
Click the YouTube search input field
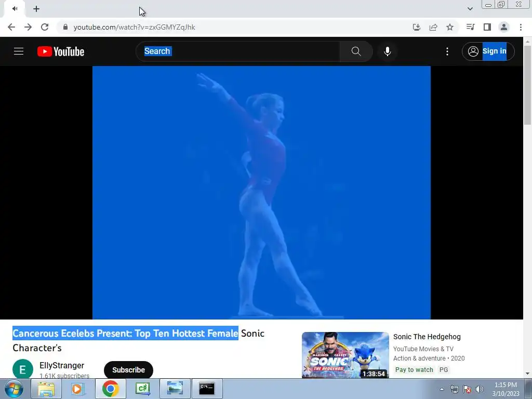point(238,51)
